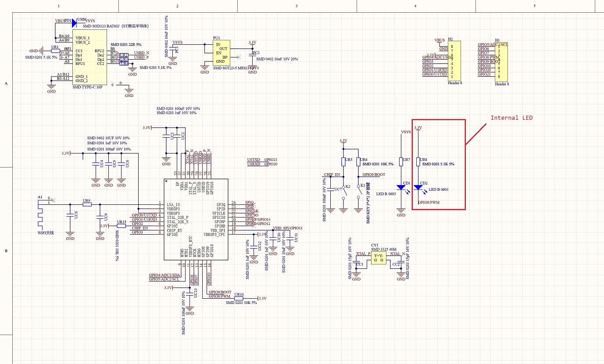The height and width of the screenshot is (364, 604).
Task: Select the 'SPIHD/GPIO12' net label
Action: pos(257,224)
